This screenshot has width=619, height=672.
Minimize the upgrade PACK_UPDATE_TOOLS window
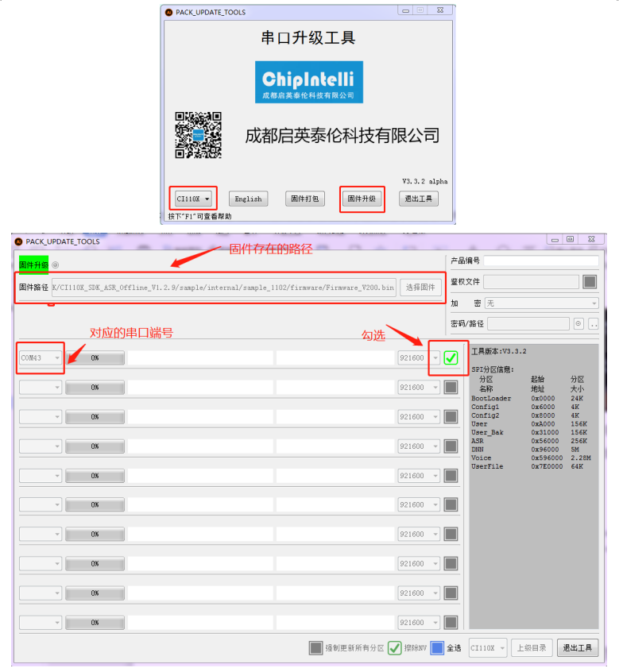(555, 239)
